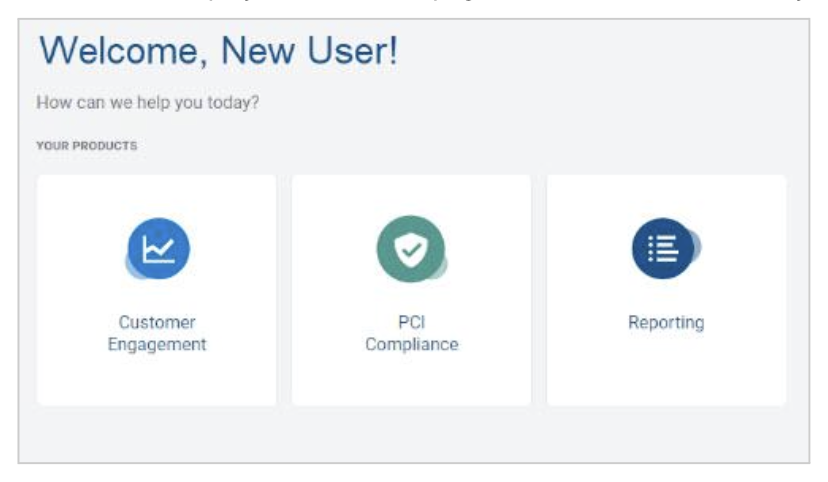Click the "PCI Compliance" card label

[x=411, y=334]
